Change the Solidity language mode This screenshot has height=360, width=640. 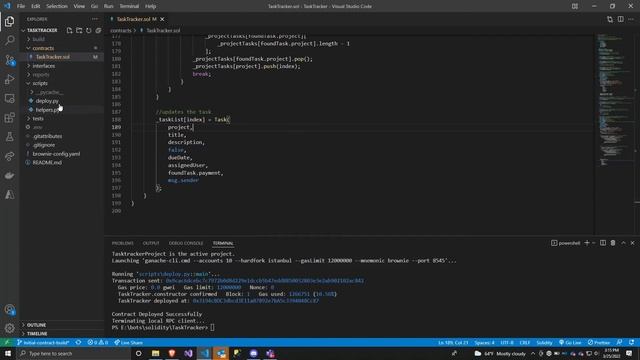click(544, 342)
